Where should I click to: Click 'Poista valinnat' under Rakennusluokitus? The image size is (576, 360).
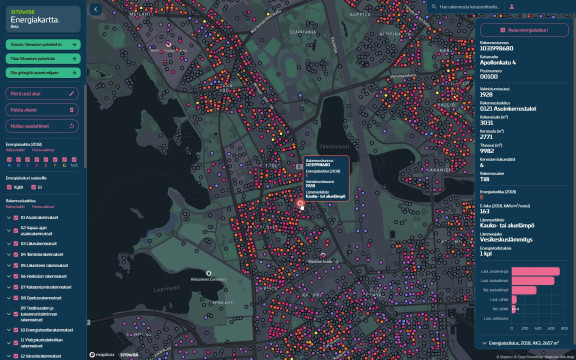(x=43, y=207)
